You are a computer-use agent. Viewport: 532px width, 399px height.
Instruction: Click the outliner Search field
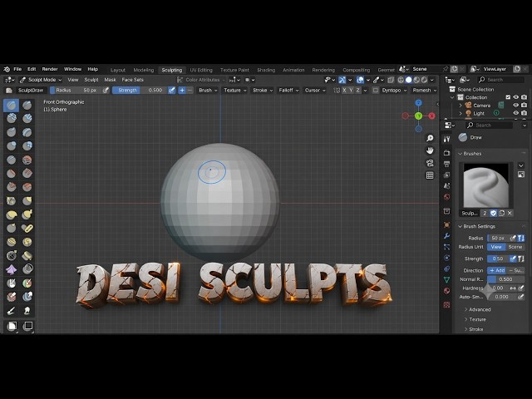tap(501, 80)
